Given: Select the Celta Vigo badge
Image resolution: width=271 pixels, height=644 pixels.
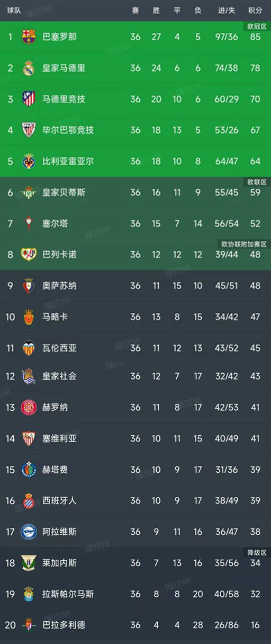Looking at the screenshot, I should [x=29, y=224].
